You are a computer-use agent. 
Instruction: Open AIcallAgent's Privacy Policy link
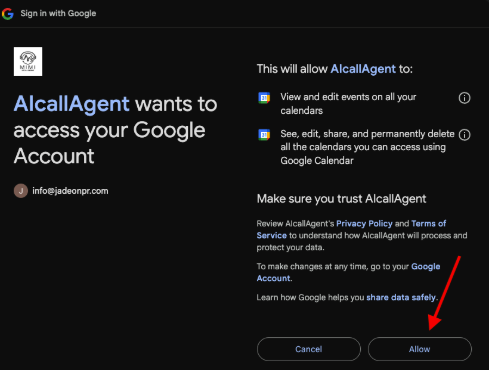(364, 223)
